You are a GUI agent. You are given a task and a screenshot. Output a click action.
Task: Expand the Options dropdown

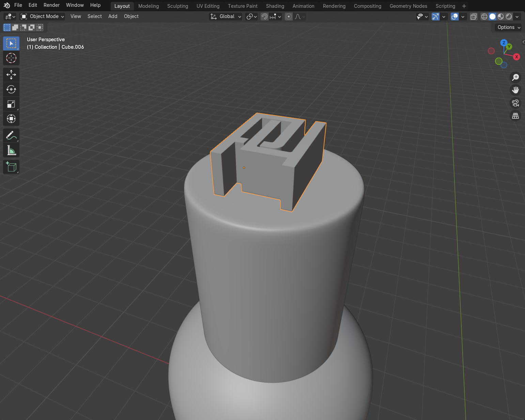tap(508, 27)
